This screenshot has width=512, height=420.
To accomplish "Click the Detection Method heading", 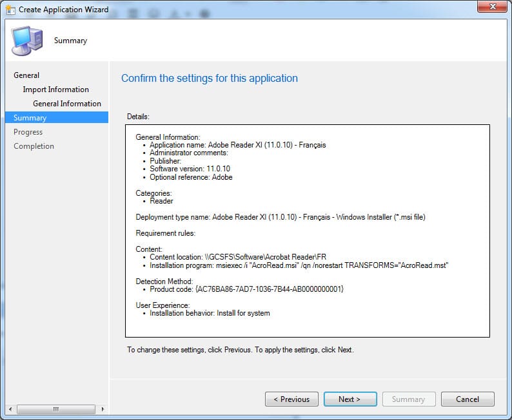I will (x=164, y=281).
